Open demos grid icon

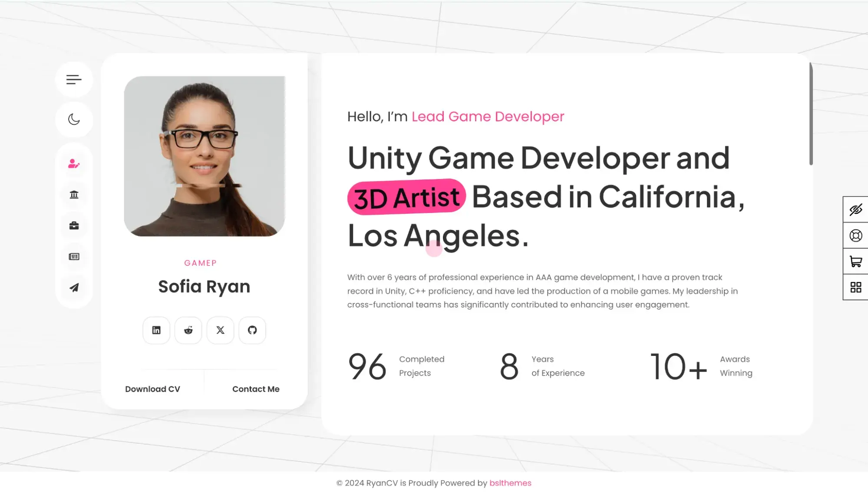click(855, 287)
